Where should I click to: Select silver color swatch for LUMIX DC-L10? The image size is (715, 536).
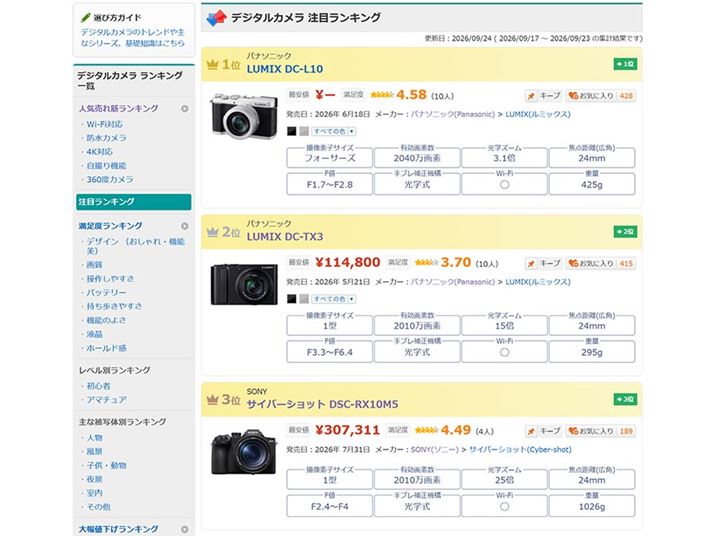[x=304, y=131]
